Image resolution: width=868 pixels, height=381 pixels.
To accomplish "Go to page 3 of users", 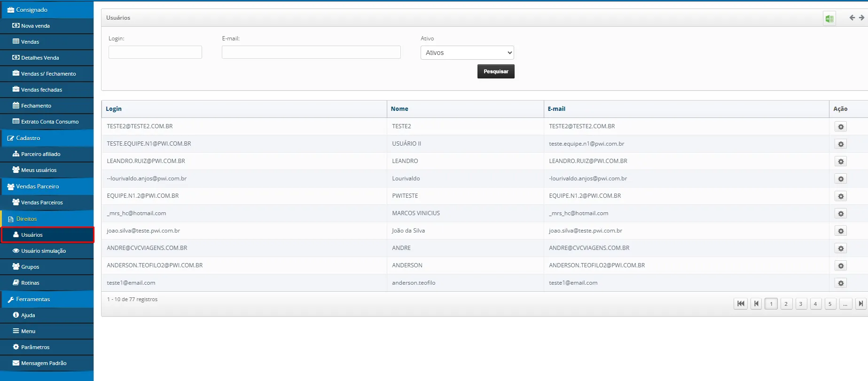I will [801, 304].
